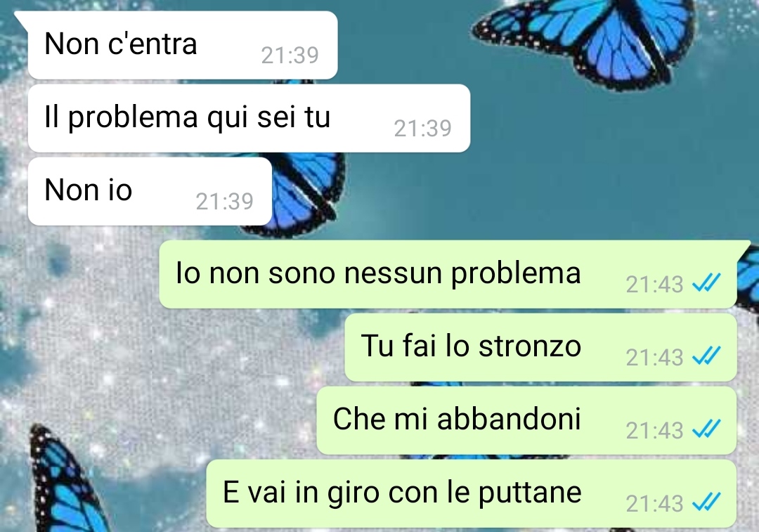Tap the 21:39 timestamp on 'Il problema qui sei tu'
759x532 pixels.
422,129
